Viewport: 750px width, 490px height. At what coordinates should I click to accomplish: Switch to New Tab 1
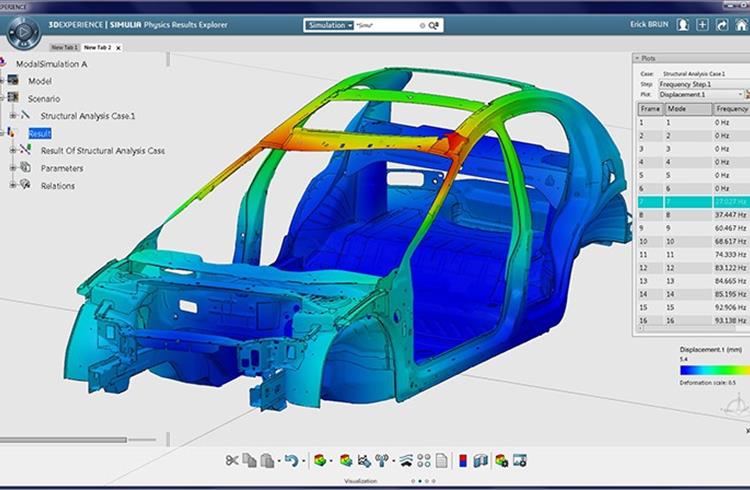coord(64,47)
